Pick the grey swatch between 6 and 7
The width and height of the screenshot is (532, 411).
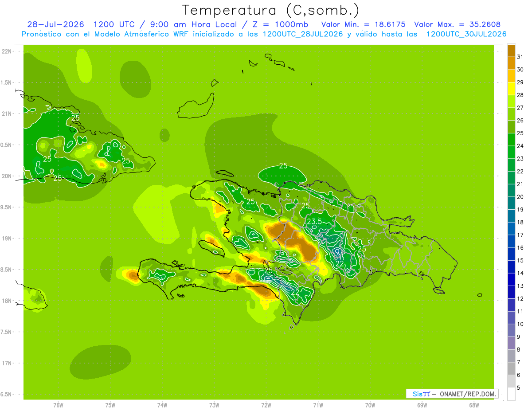(x=511, y=368)
